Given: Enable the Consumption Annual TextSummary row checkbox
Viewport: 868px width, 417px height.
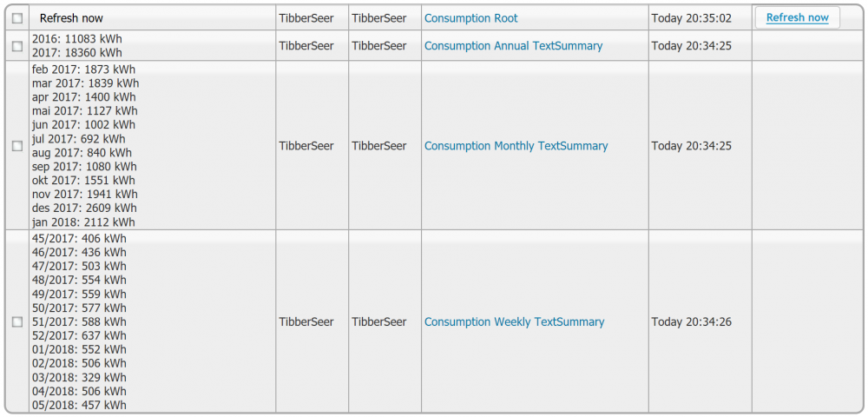Looking at the screenshot, I should click(17, 46).
